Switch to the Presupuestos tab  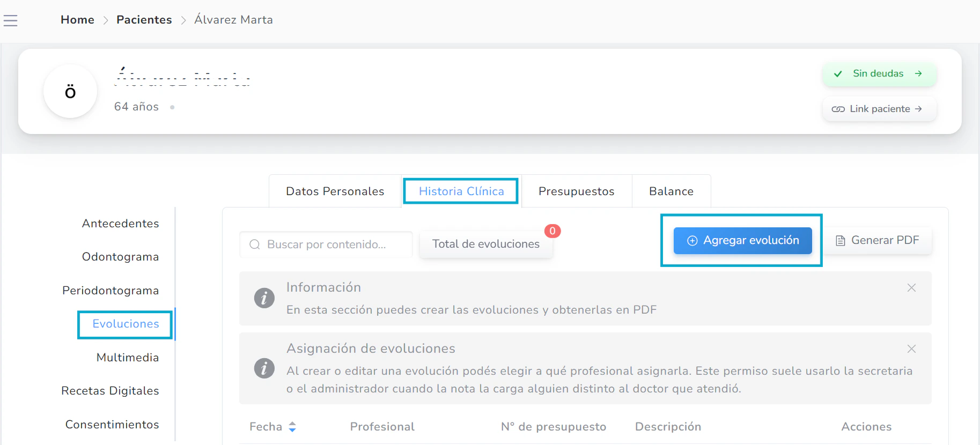(577, 191)
